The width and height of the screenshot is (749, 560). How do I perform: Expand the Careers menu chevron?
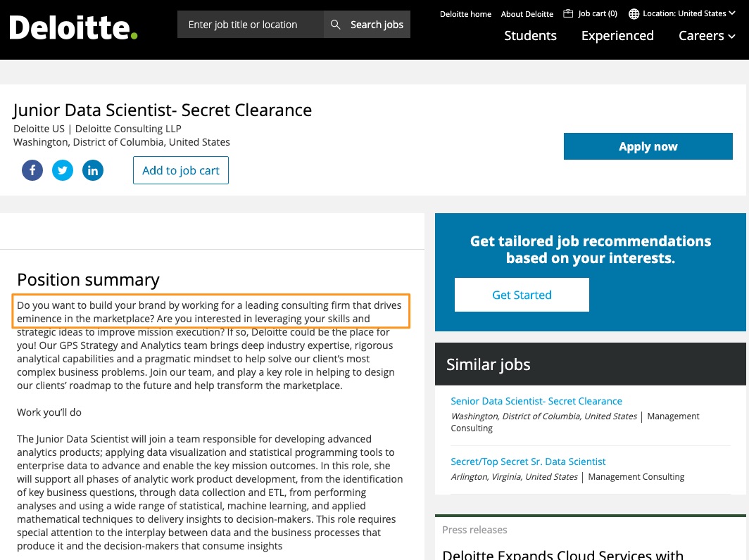coord(731,37)
